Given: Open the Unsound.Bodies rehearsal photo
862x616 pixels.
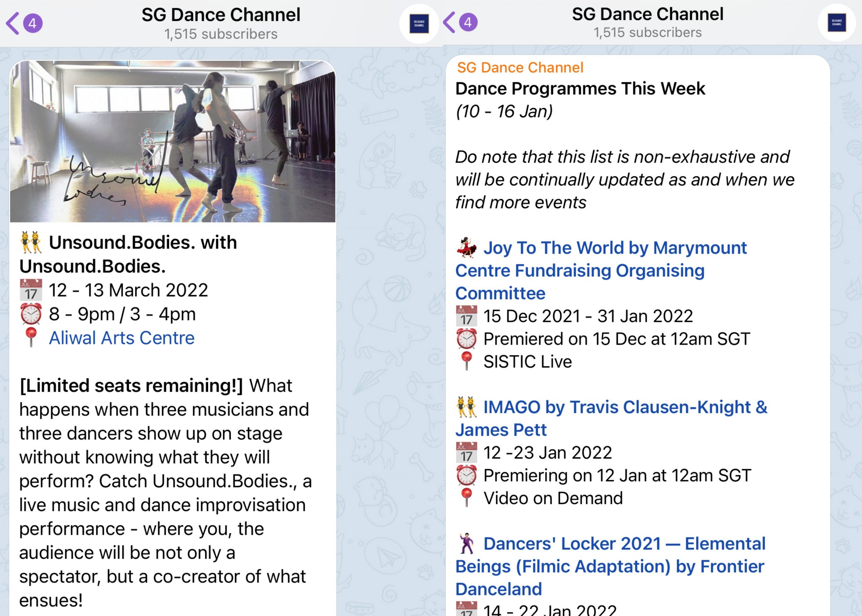Looking at the screenshot, I should (x=174, y=141).
